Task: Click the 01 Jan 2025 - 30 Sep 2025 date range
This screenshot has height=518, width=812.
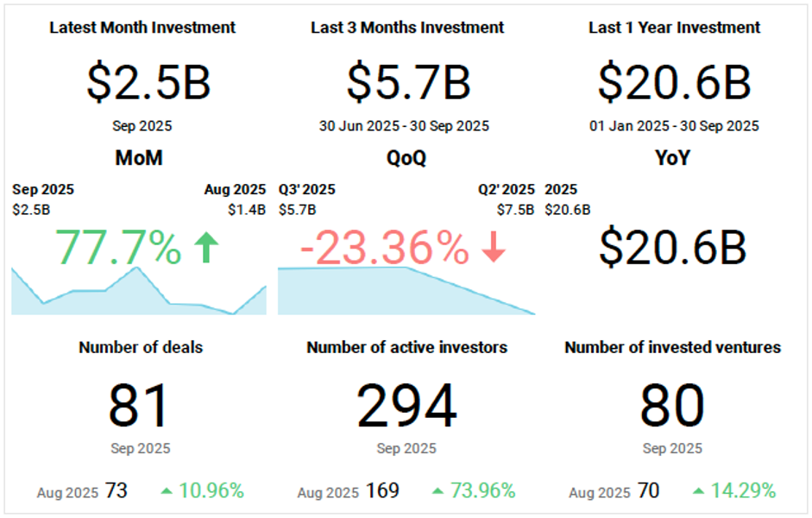Action: 674,126
